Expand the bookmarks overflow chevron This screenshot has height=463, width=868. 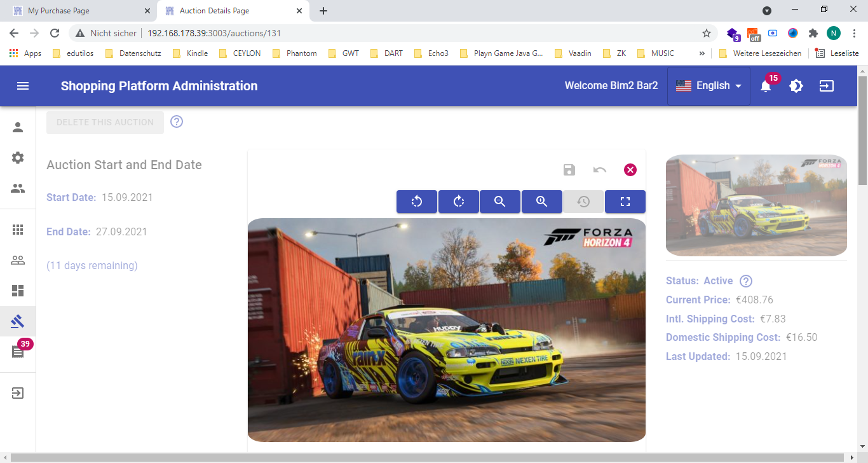click(x=702, y=53)
